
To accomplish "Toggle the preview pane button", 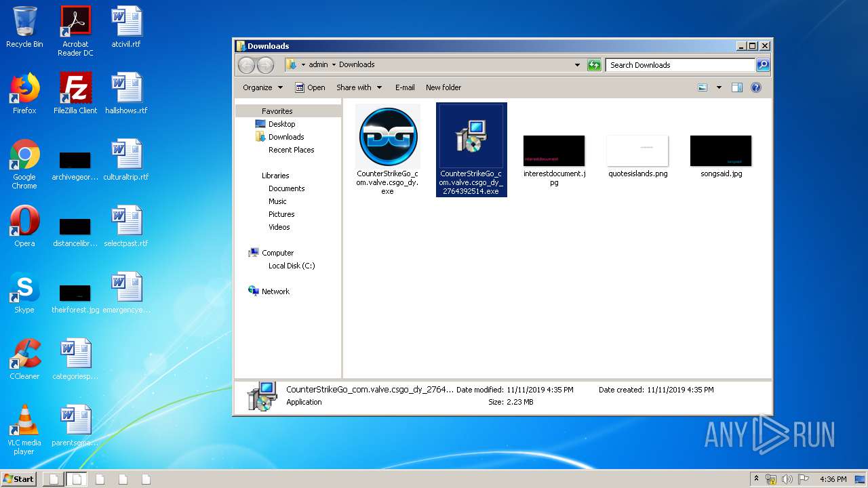I will coord(737,87).
